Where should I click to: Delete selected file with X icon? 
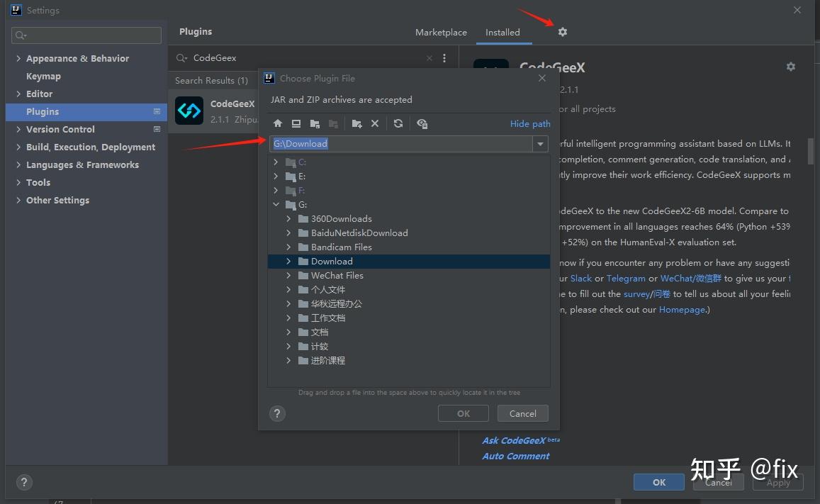click(x=375, y=123)
